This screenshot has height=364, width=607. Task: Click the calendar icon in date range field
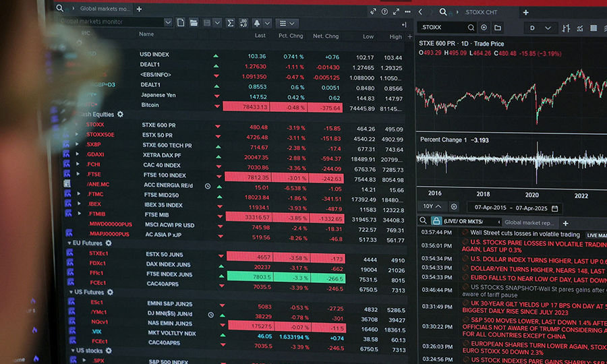pos(555,208)
